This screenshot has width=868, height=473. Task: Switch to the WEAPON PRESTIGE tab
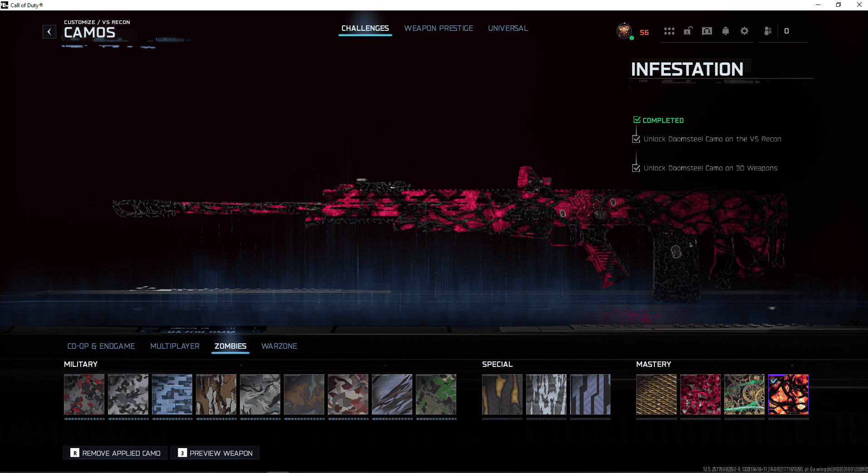click(x=438, y=28)
